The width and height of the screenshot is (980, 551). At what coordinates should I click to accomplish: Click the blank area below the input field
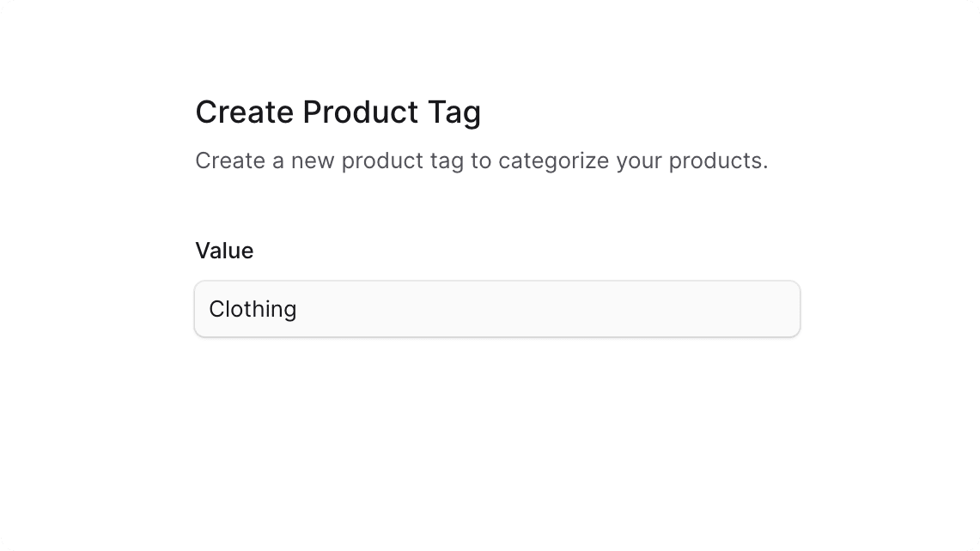tap(496, 395)
